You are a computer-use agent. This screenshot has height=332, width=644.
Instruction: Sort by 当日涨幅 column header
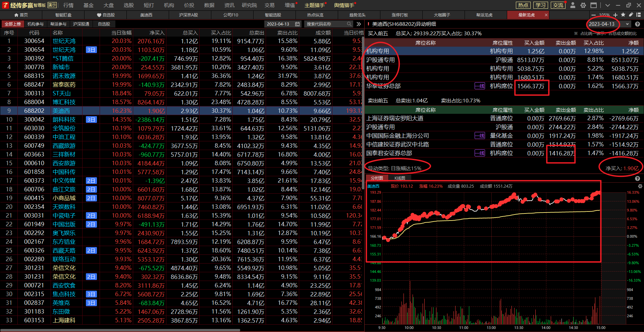pos(121,33)
